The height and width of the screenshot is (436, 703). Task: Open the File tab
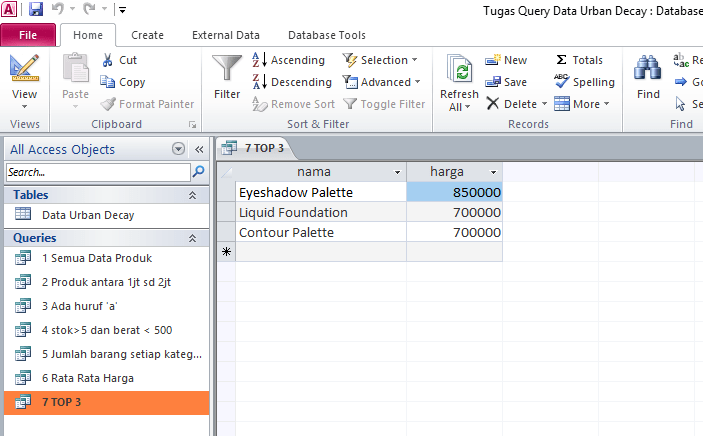click(28, 35)
